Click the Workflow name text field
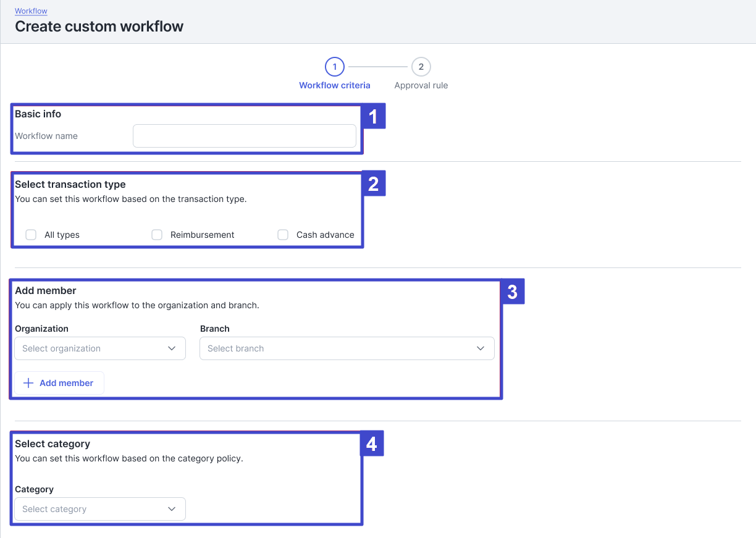Viewport: 756px width, 538px height. (244, 136)
